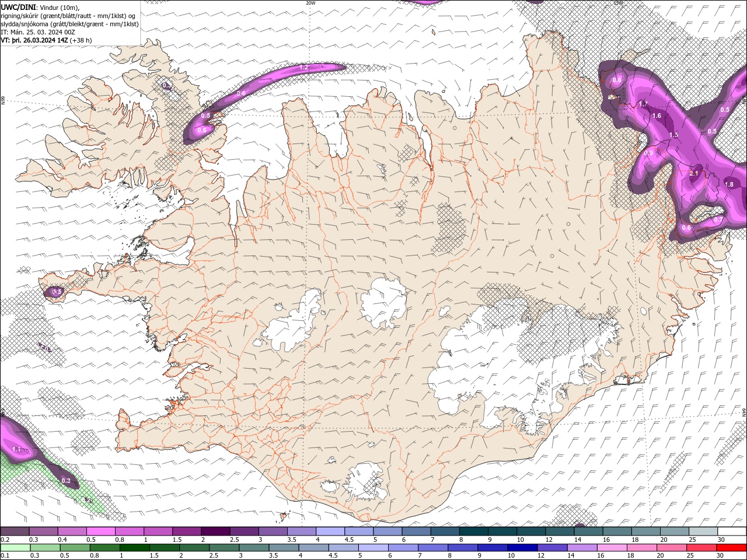The height and width of the screenshot is (560, 747).
Task: Click the '0.1' label under the green legend
Action: pyautogui.click(x=5, y=556)
